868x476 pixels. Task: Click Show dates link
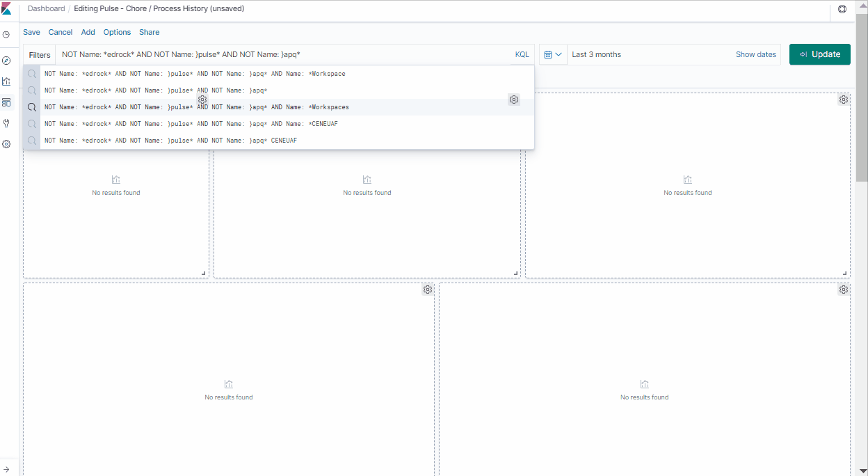coord(755,54)
